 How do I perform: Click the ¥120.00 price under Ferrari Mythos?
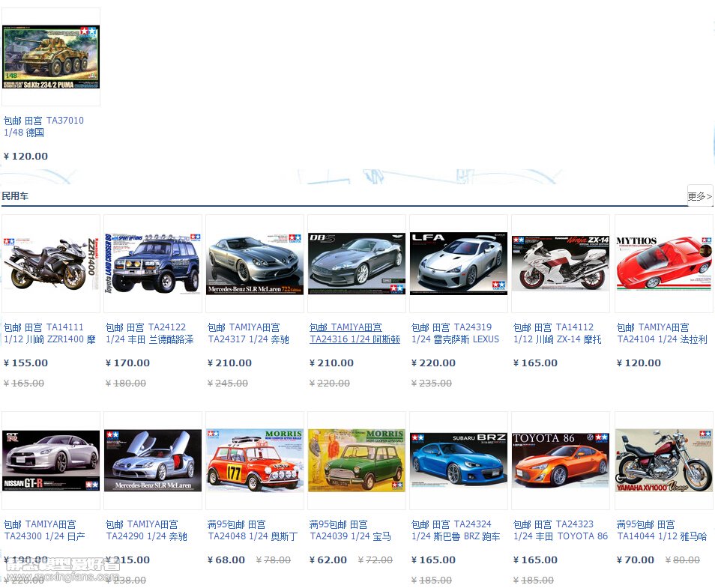639,363
